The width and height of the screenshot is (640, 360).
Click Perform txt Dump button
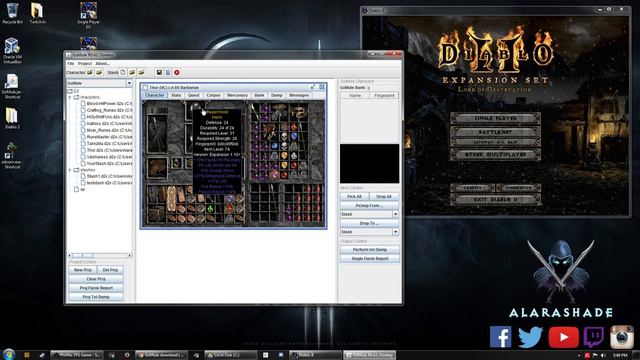(369, 249)
